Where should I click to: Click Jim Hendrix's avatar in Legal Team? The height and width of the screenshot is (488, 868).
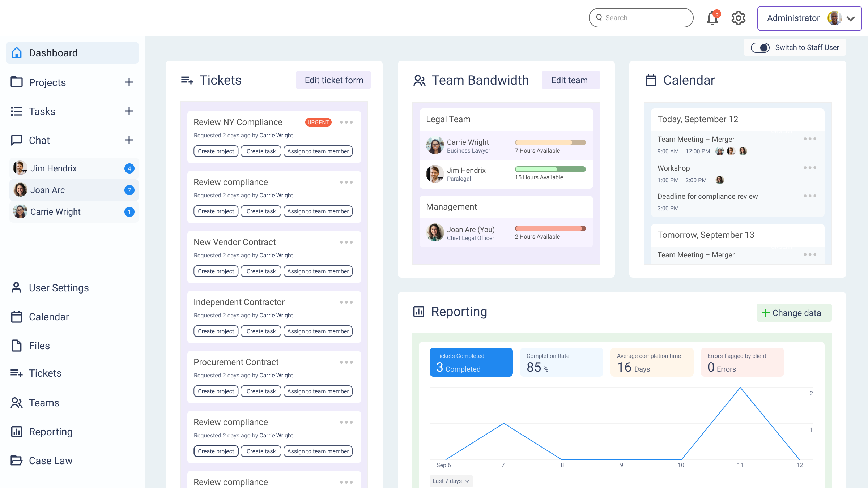435,174
